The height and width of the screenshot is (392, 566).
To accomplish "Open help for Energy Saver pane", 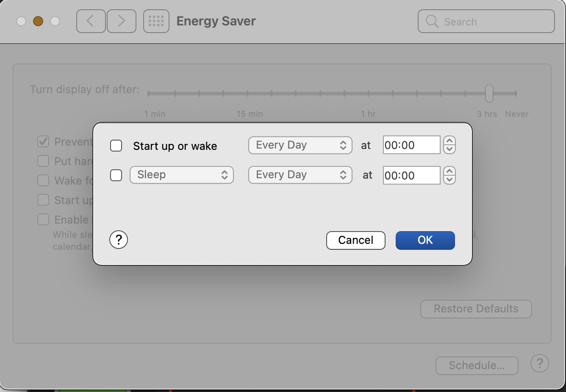I will coord(539,364).
